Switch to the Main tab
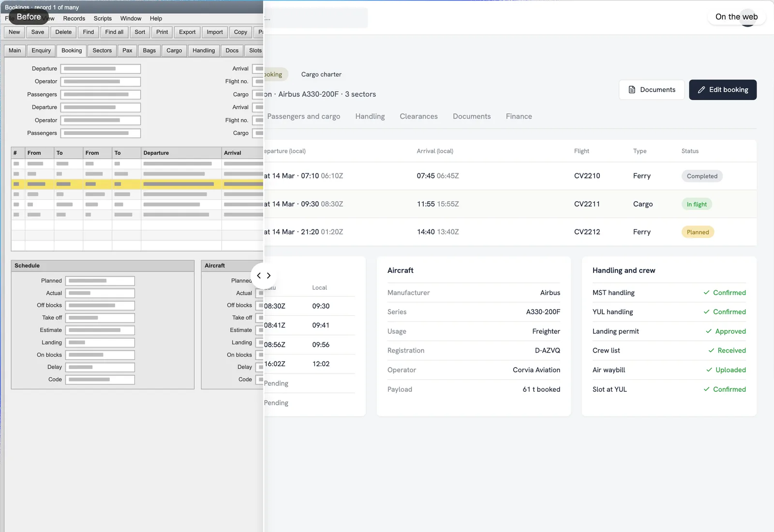Image resolution: width=774 pixels, height=532 pixels. pyautogui.click(x=15, y=51)
